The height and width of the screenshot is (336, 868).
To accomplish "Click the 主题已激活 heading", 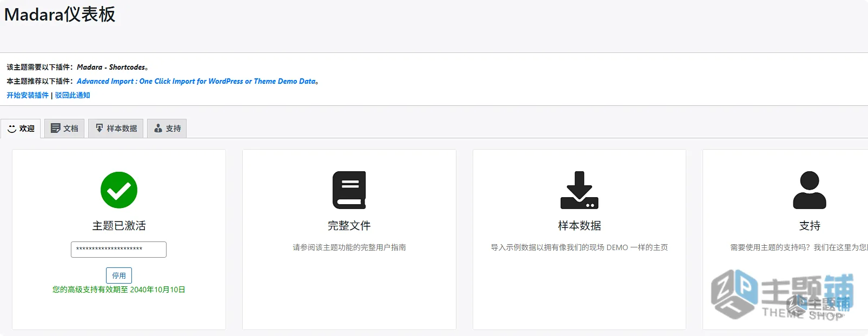I will pyautogui.click(x=119, y=226).
